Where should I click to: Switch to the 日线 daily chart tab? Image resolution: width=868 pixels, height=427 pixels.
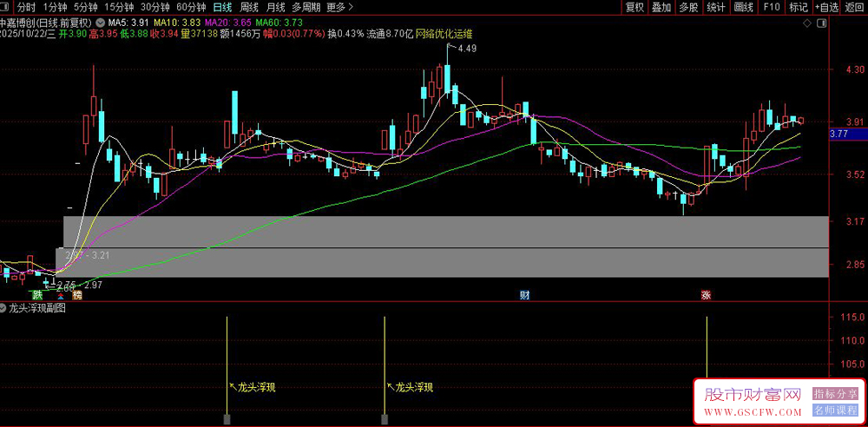click(x=222, y=7)
